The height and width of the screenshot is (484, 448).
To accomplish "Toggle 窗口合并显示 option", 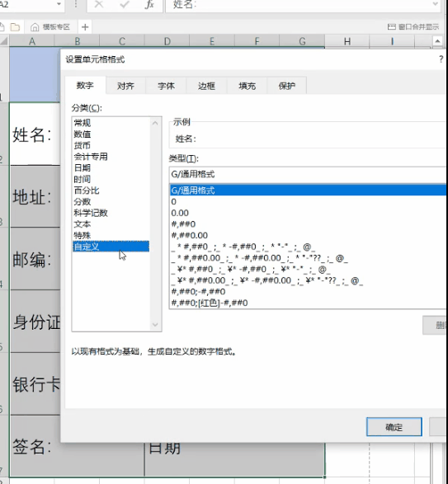I will coord(413,27).
